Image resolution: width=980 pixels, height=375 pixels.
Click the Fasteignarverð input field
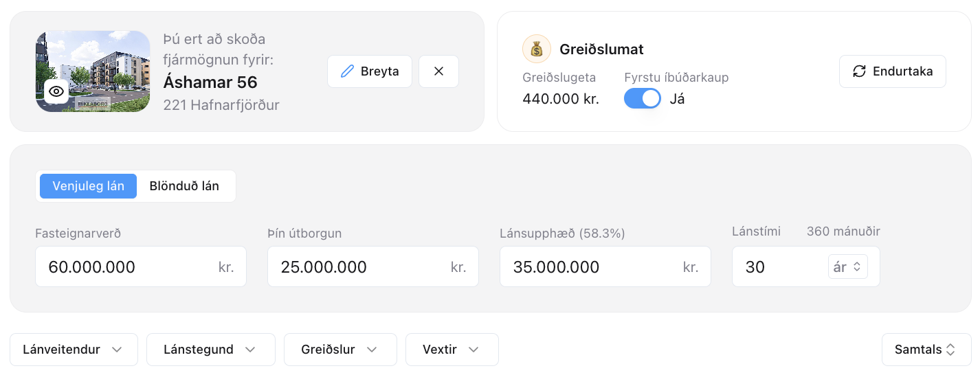pyautogui.click(x=141, y=266)
